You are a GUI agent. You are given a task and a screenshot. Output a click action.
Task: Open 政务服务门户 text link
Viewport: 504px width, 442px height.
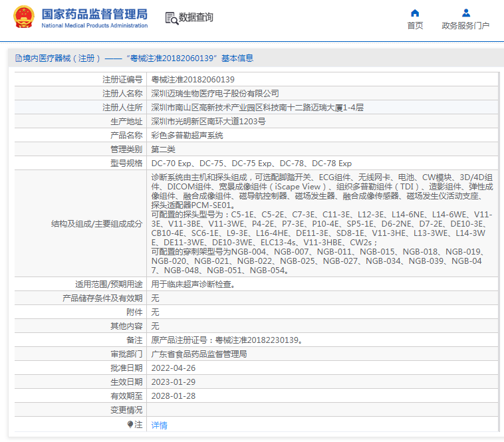pos(465,25)
